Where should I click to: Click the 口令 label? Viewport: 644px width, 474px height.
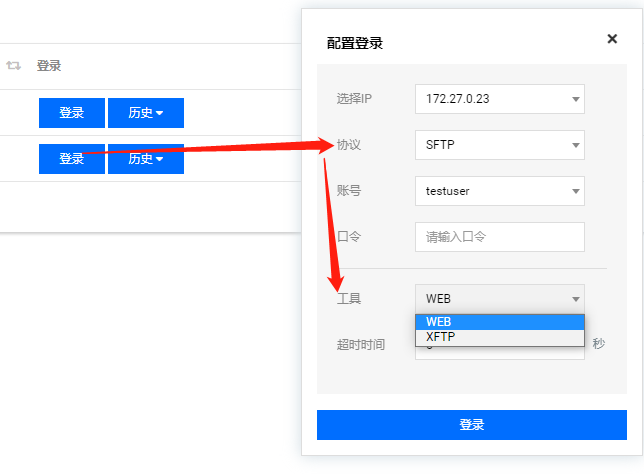pyautogui.click(x=349, y=237)
